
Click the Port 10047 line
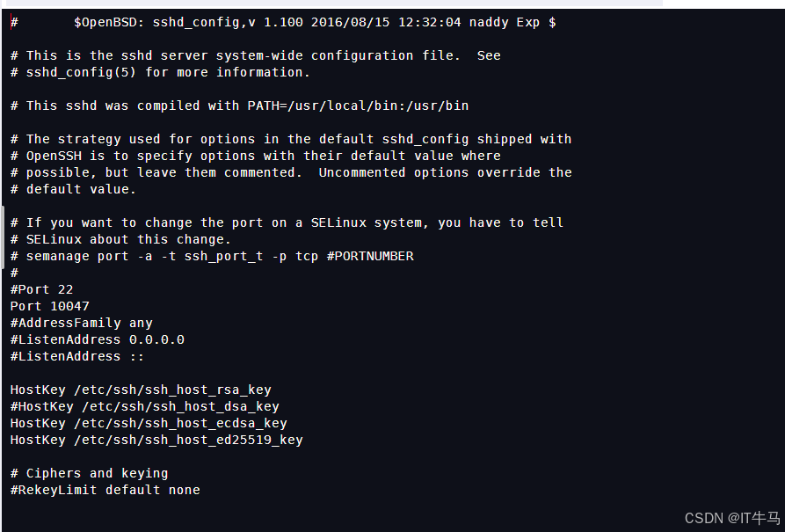pos(49,306)
